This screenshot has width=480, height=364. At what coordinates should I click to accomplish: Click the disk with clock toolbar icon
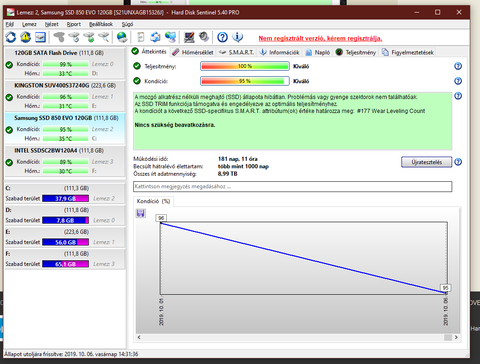click(74, 37)
